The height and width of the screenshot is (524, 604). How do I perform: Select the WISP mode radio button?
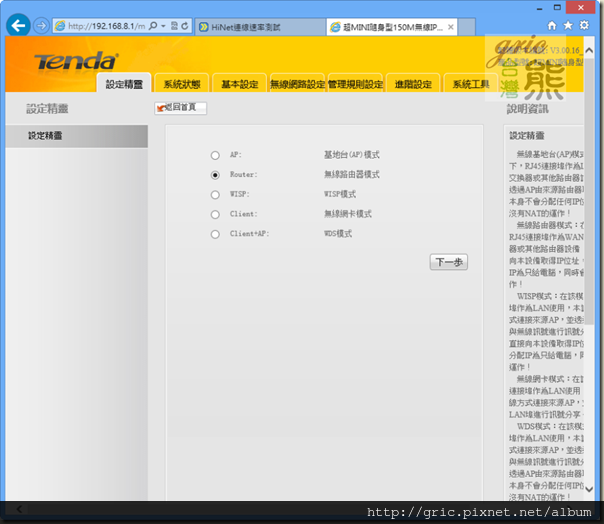pos(215,195)
